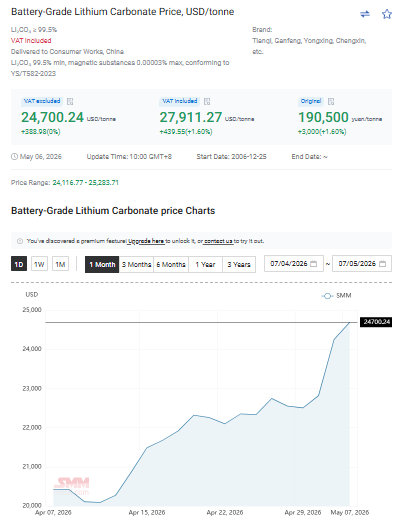
Task: Click the VAT included label tag
Action: tap(180, 101)
